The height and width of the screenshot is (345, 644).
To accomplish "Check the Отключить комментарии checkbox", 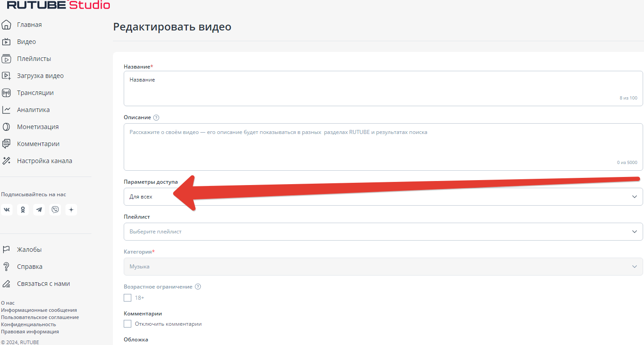I will pyautogui.click(x=128, y=324).
